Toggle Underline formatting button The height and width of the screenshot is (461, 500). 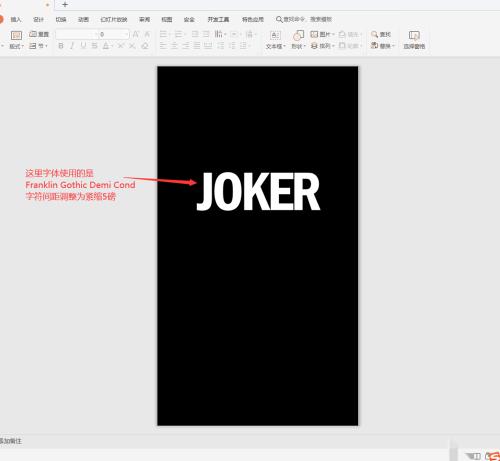tap(83, 46)
